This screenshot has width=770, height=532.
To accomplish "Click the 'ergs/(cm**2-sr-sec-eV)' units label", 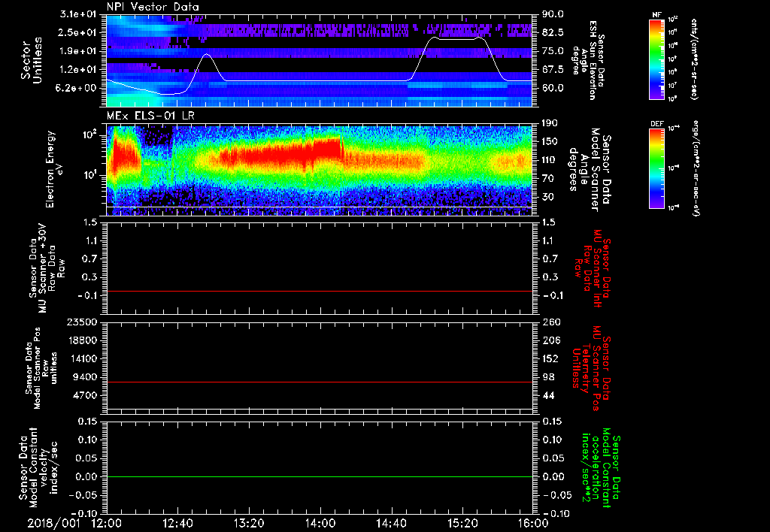I will 697,168.
